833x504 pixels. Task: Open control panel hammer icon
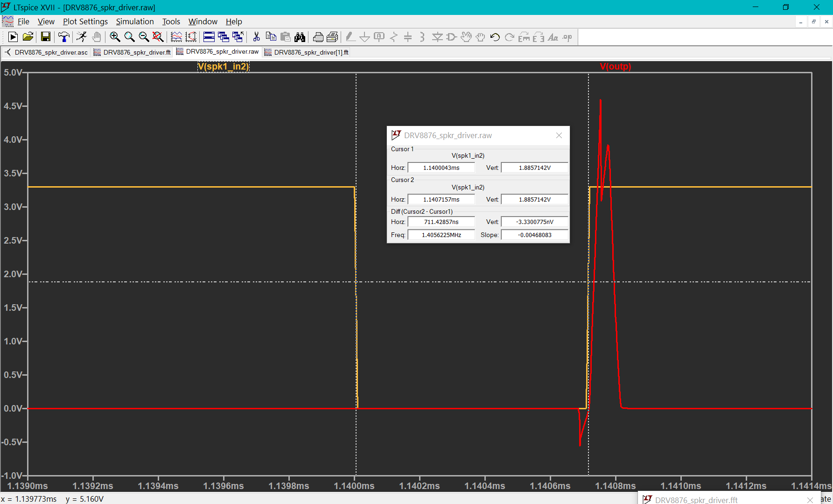click(64, 37)
